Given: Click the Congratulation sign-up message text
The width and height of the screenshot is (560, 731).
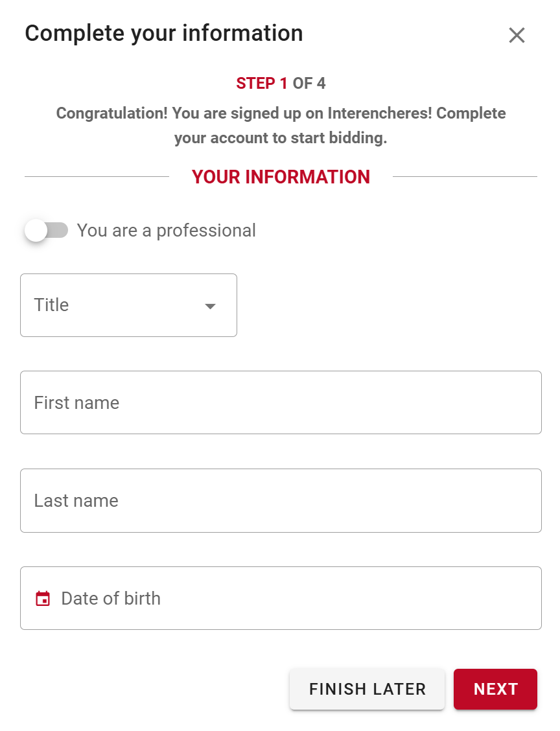Looking at the screenshot, I should pos(281,126).
